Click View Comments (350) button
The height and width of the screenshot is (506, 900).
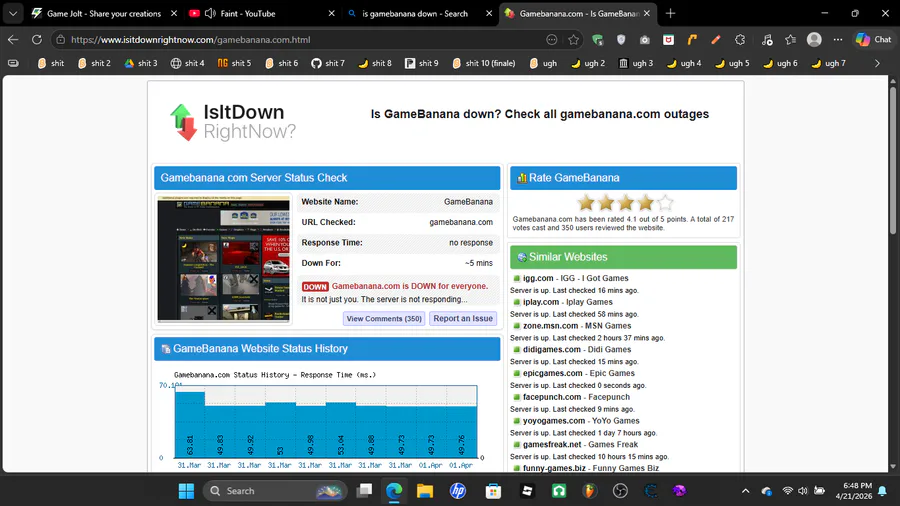[384, 318]
